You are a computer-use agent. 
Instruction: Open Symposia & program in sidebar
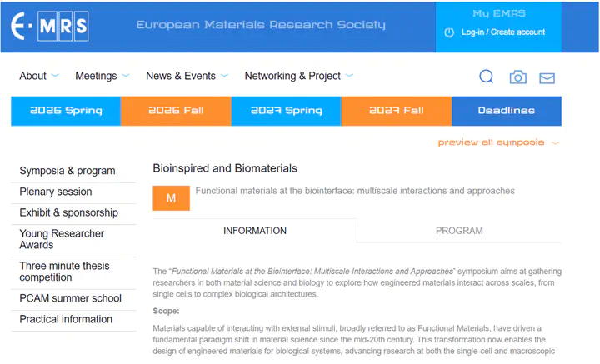[67, 171]
